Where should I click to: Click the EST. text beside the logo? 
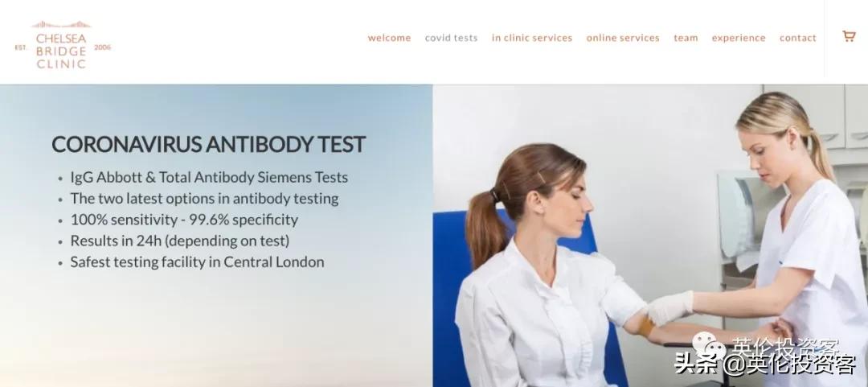tap(20, 47)
